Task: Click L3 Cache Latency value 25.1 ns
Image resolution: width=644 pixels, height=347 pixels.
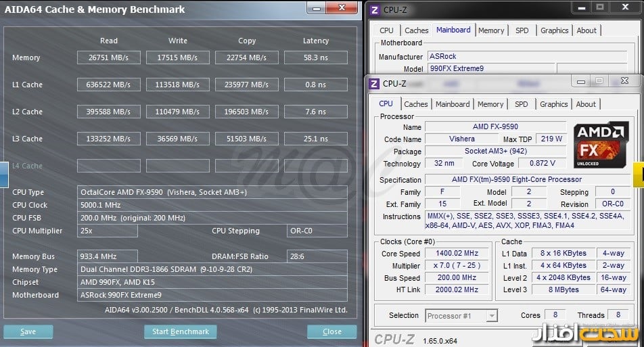Action: pos(316,139)
